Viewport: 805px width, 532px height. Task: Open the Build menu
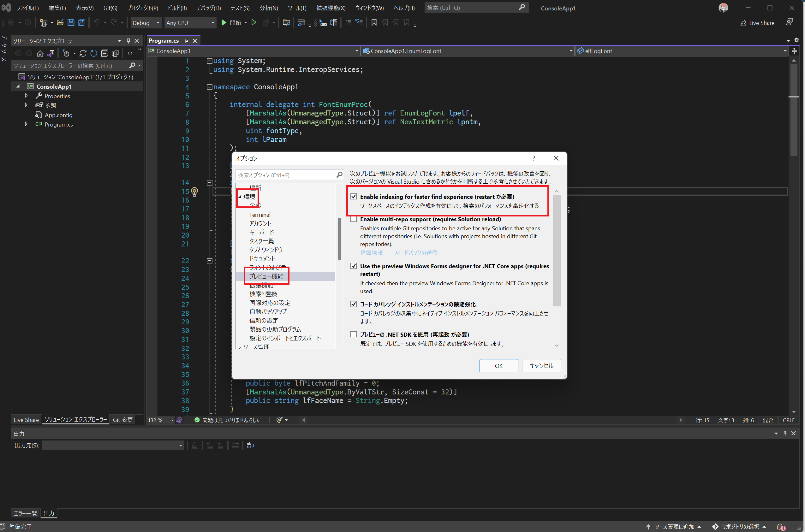pos(177,8)
